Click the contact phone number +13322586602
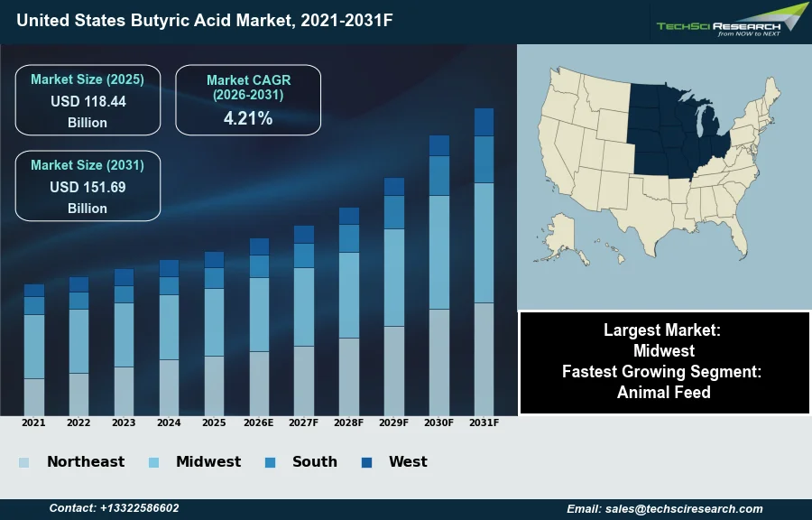The image size is (812, 520). pos(114,509)
